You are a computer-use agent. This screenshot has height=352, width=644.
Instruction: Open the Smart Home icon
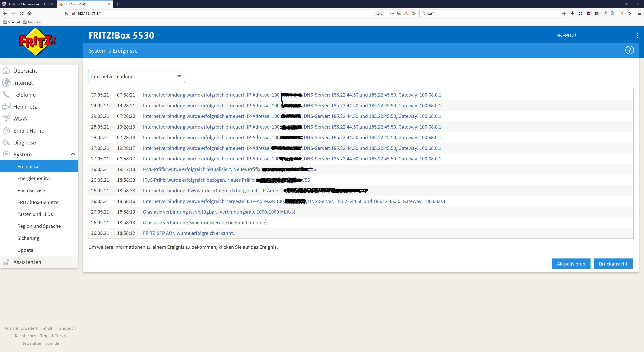pos(6,130)
